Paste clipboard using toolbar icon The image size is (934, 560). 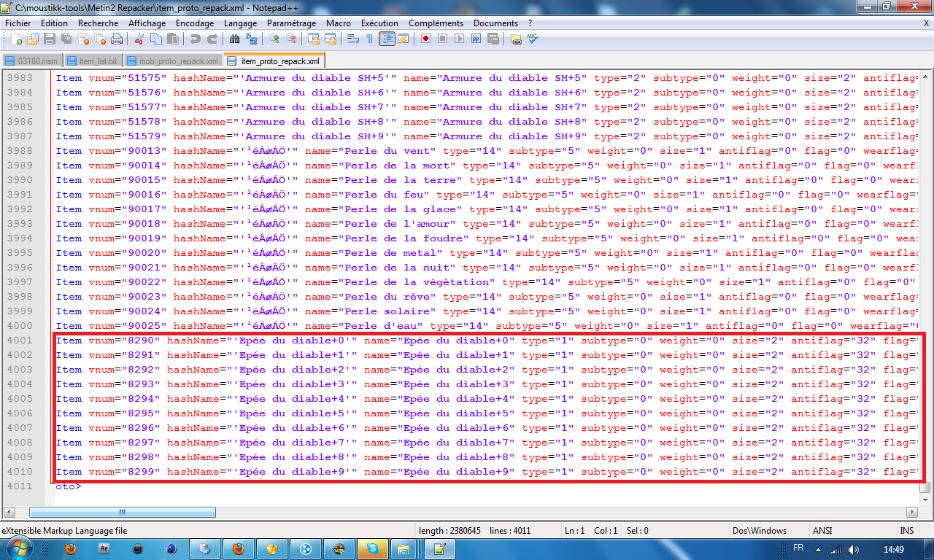(x=173, y=39)
